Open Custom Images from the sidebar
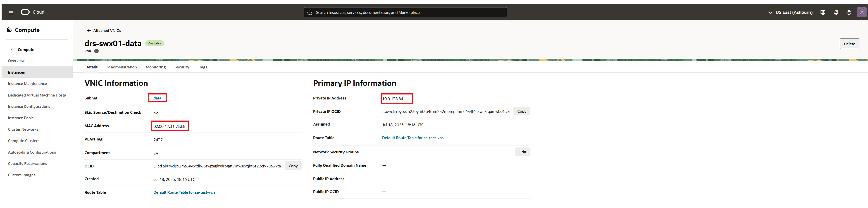 click(21, 174)
